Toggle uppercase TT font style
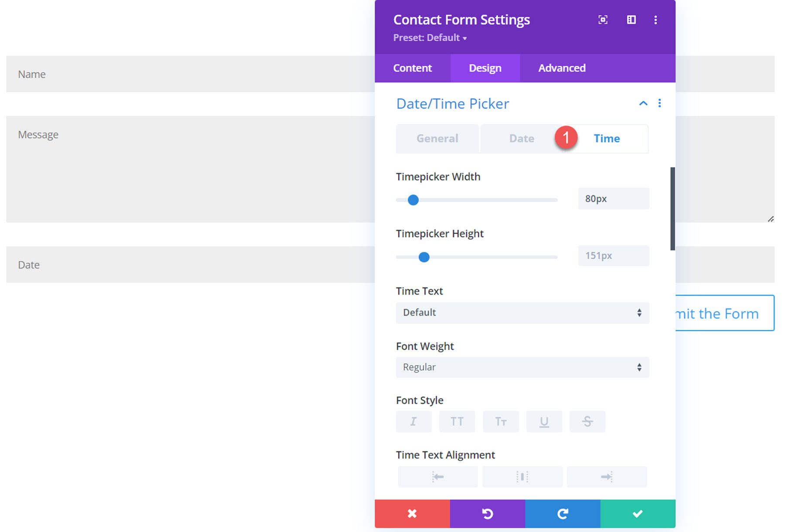Image resolution: width=785 pixels, height=532 pixels. 457,421
